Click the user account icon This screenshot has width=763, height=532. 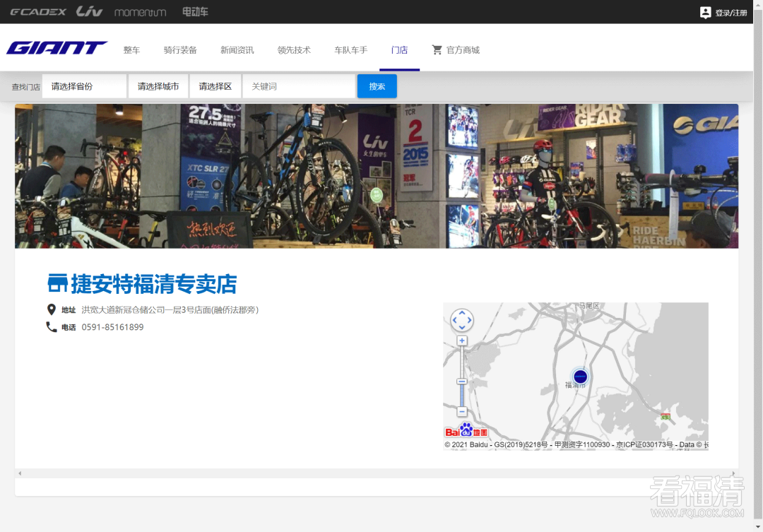pyautogui.click(x=705, y=12)
